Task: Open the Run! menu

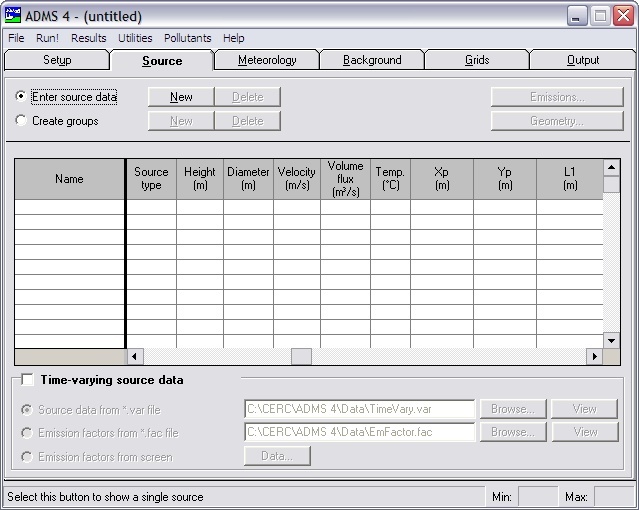Action: (x=47, y=38)
